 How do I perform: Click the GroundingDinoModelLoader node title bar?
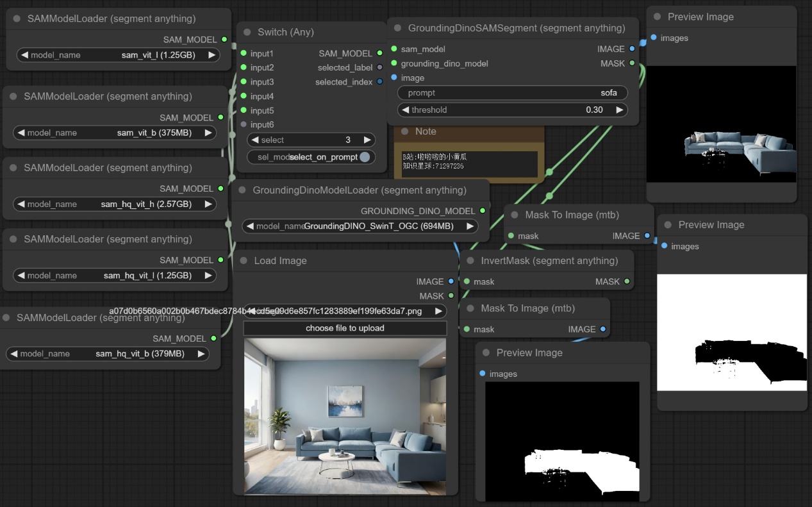(359, 190)
